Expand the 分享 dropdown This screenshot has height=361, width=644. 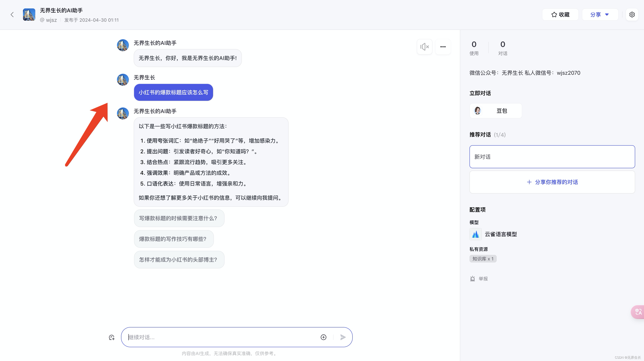(x=600, y=15)
